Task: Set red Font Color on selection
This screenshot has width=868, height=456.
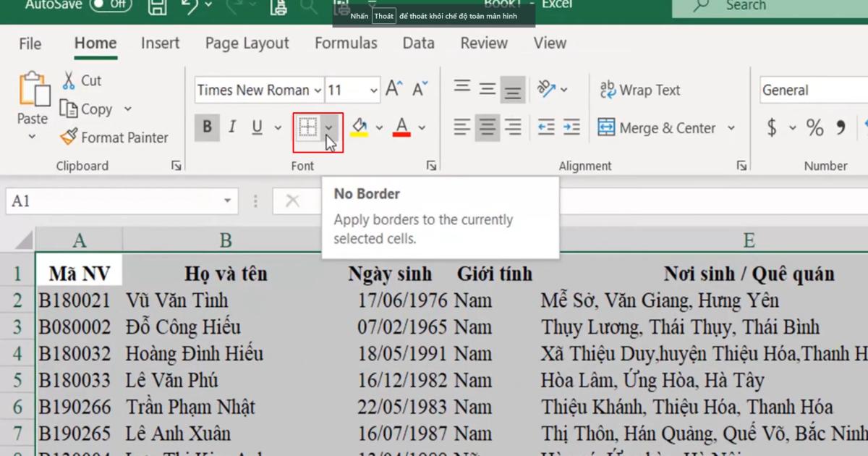Action: click(403, 127)
